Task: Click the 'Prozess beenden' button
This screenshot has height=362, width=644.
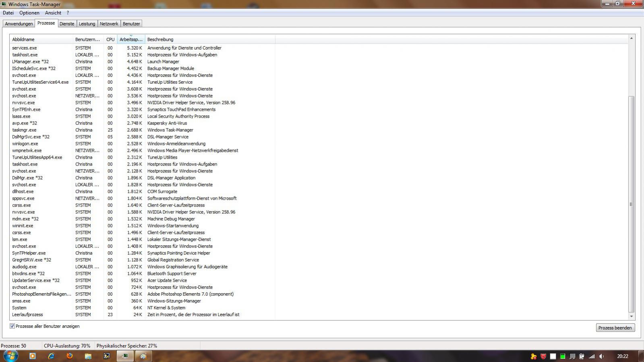Action: [x=615, y=328]
